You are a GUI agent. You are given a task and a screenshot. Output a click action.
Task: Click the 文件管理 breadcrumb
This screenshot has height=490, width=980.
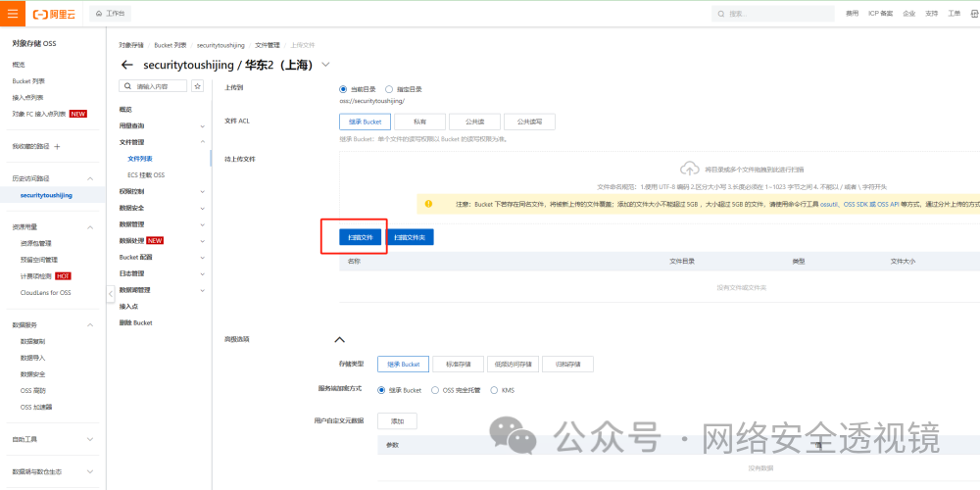pyautogui.click(x=267, y=46)
